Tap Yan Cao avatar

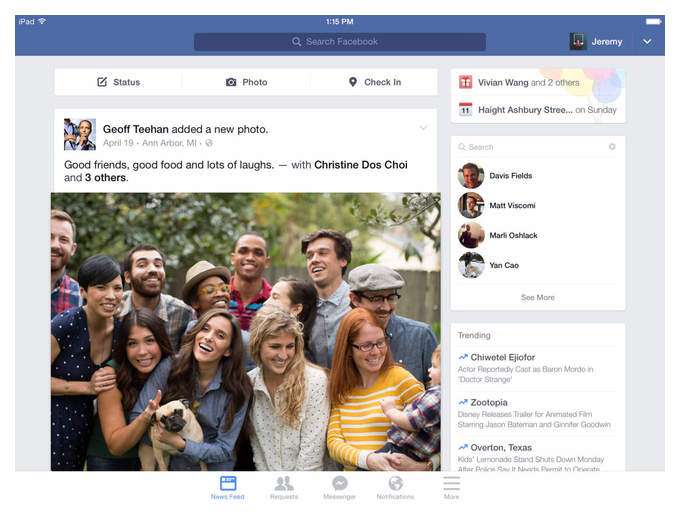[x=471, y=265]
